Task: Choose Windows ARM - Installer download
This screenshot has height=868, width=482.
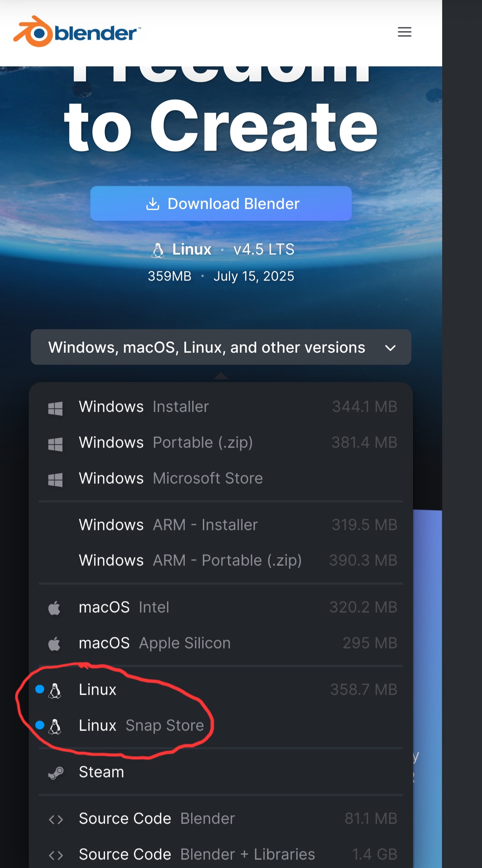Action: point(221,525)
